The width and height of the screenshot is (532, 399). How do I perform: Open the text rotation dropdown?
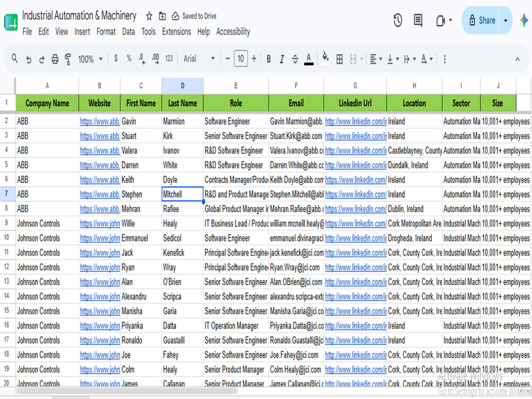pyautogui.click(x=427, y=59)
